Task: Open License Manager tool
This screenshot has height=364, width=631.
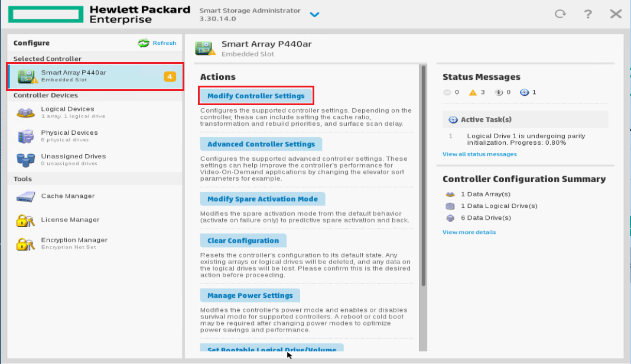Action: 95,220
